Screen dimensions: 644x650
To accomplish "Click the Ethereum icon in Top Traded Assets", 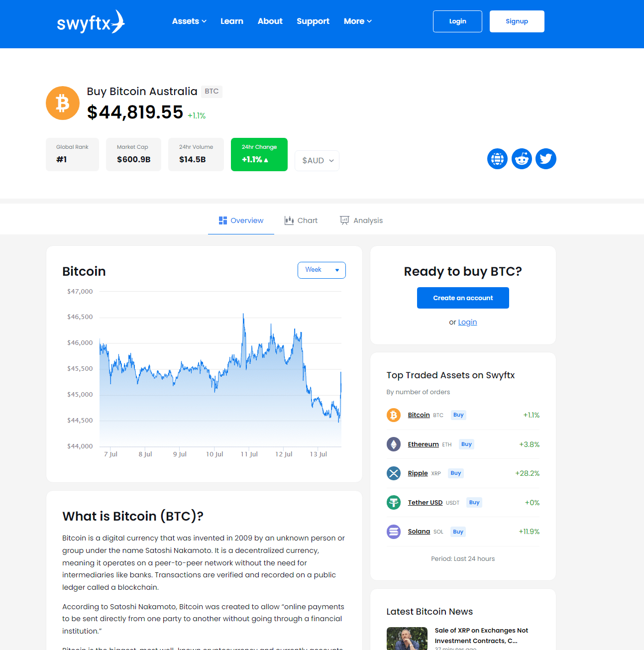I will [394, 444].
